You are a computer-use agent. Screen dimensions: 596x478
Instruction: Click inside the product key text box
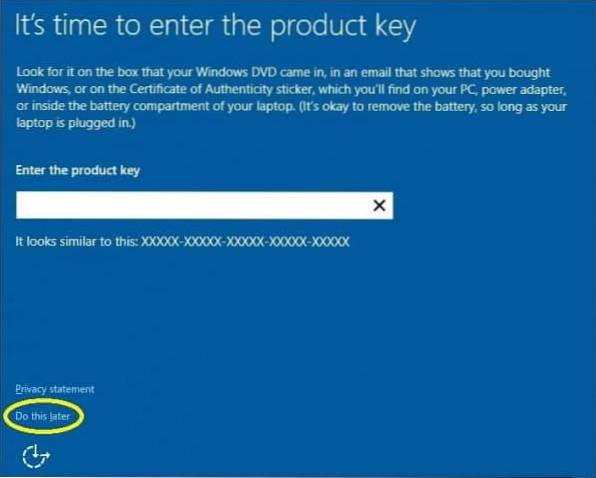204,206
